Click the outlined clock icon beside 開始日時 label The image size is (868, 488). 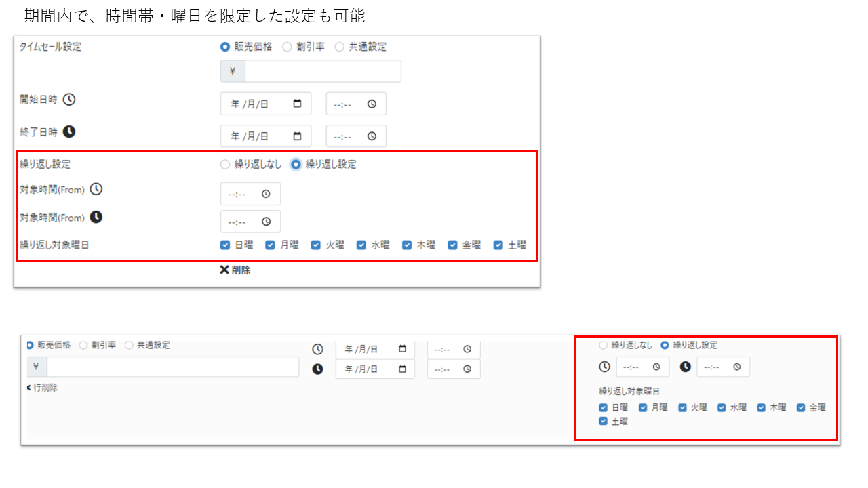click(69, 100)
